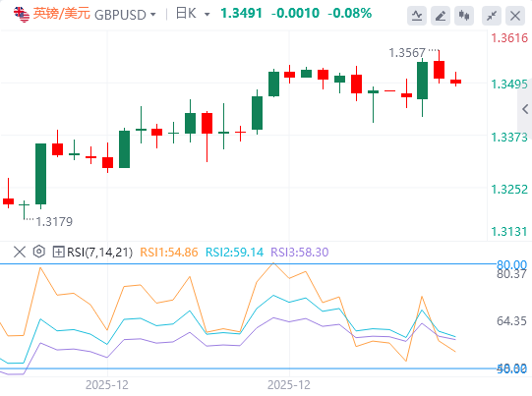This screenshot has height=396, width=532.
Task: Open the indicator line chart icon
Action: point(417,16)
